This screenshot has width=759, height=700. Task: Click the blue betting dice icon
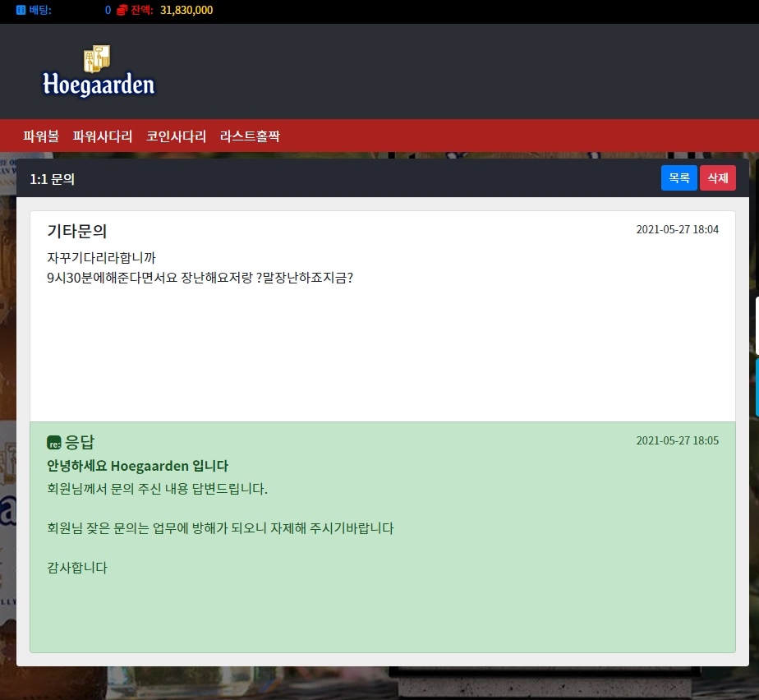[x=21, y=10]
